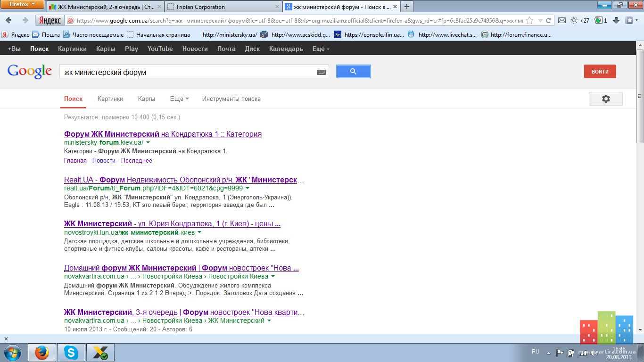Open Диск in the Google top bar

252,49
